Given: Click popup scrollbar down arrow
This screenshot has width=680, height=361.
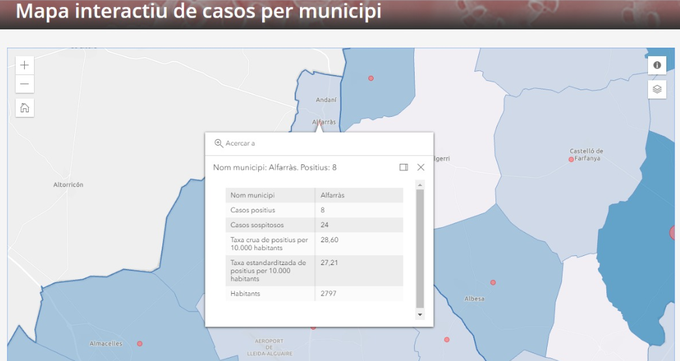Looking at the screenshot, I should coord(419,314).
